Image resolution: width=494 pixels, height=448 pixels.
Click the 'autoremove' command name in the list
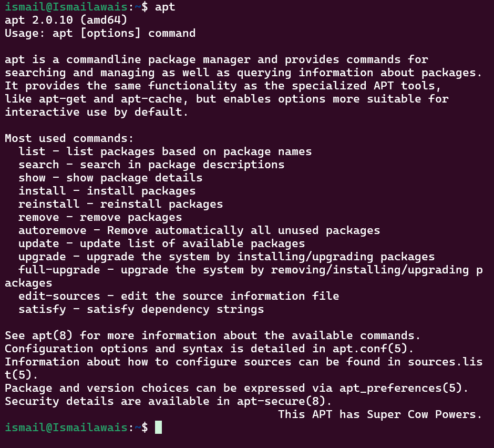53,230
